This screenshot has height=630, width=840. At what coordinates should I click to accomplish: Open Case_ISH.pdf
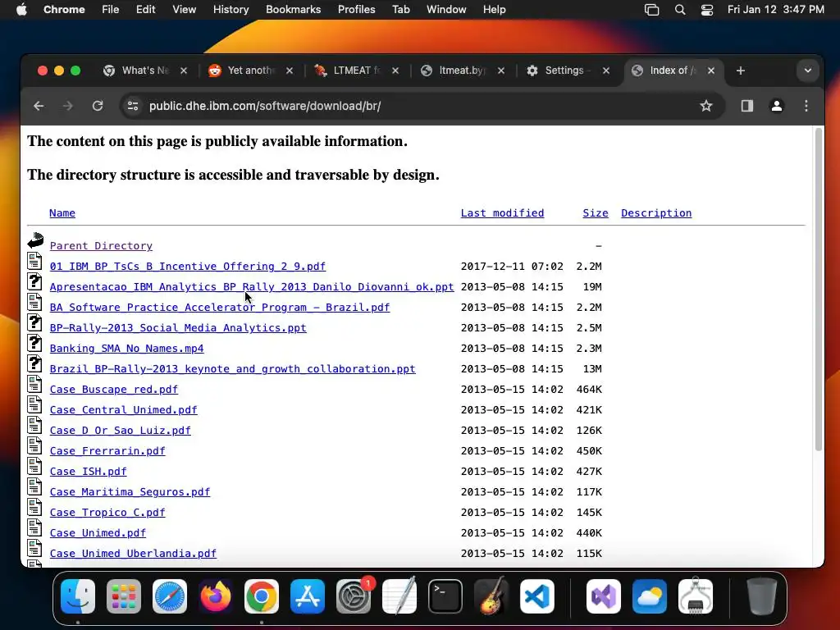pos(89,472)
